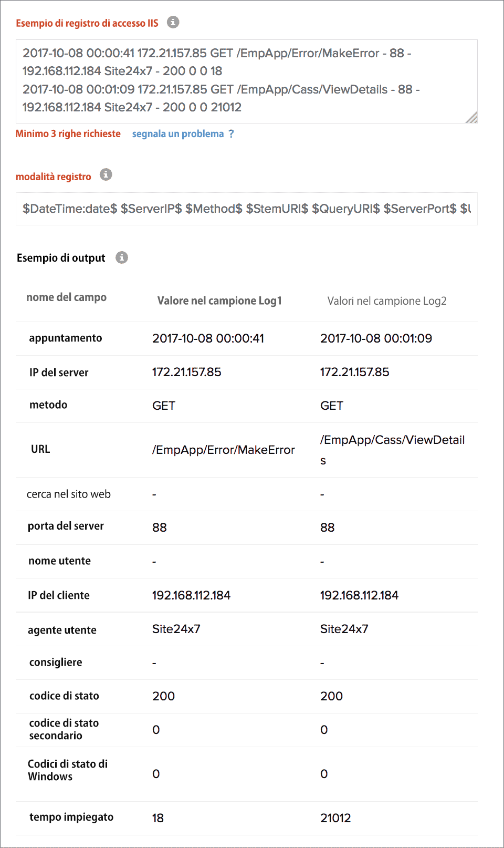This screenshot has height=848, width=504.
Task: Open the segnala un problema link
Action: (x=177, y=134)
